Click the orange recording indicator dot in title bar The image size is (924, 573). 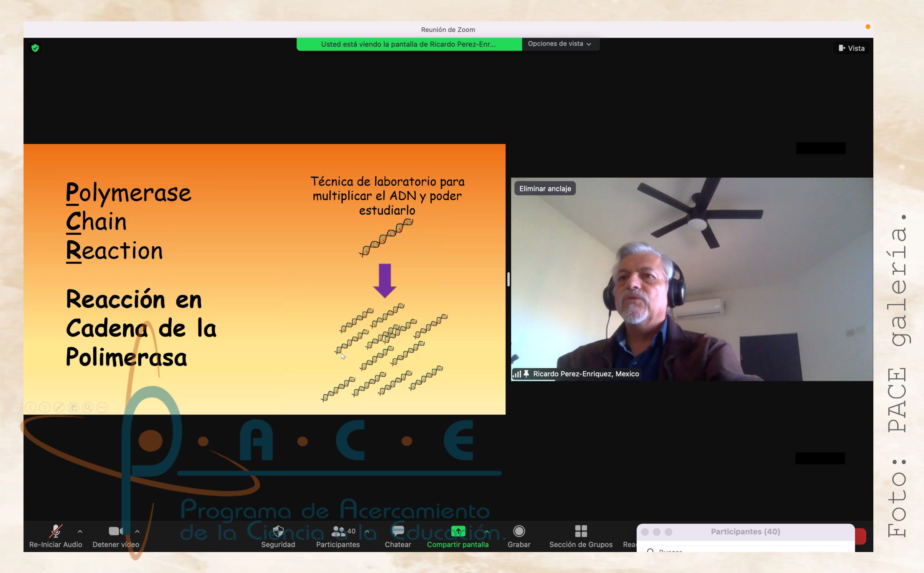click(x=868, y=27)
